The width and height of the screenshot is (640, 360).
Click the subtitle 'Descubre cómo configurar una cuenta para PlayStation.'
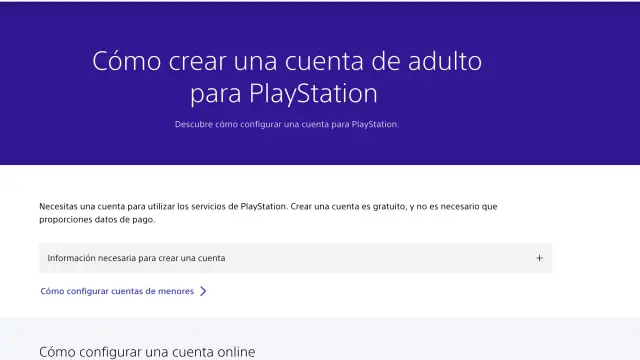(287, 124)
